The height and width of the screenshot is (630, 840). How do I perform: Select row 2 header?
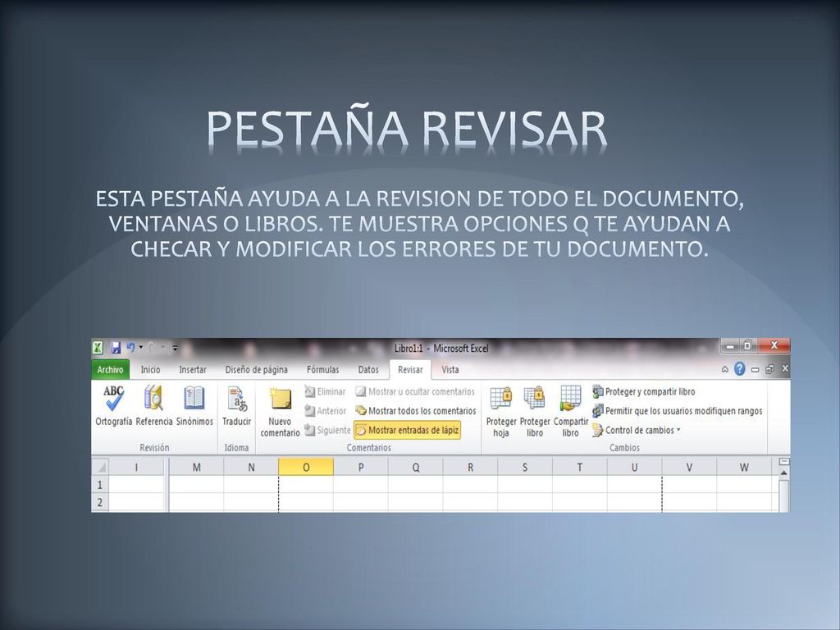pyautogui.click(x=100, y=503)
